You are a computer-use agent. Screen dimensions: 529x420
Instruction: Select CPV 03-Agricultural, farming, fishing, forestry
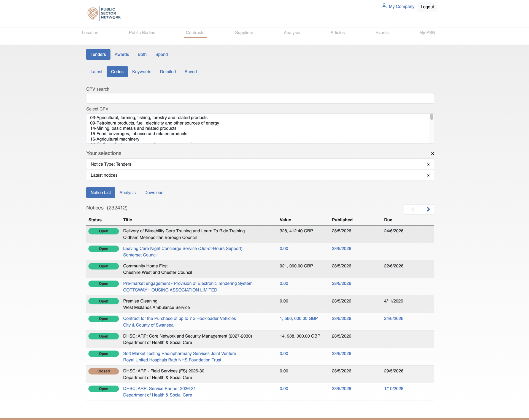pyautogui.click(x=149, y=118)
